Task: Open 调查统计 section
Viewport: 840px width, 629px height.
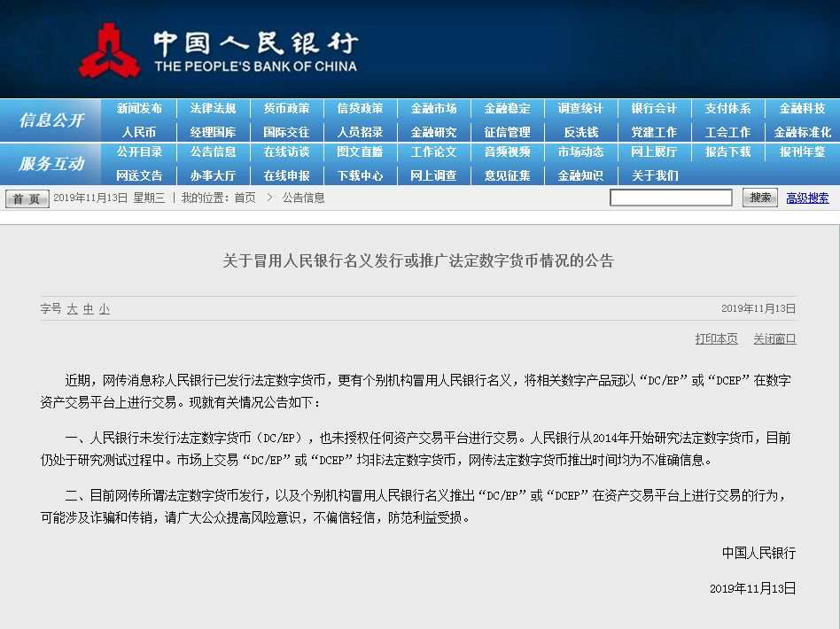Action: [x=580, y=108]
